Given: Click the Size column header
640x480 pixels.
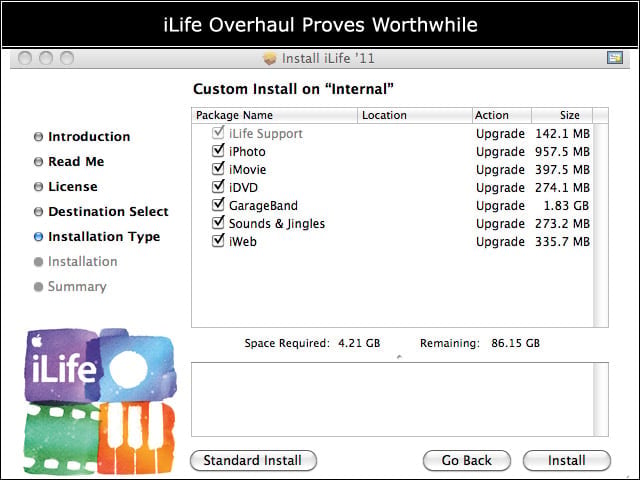Looking at the screenshot, I should [x=562, y=116].
